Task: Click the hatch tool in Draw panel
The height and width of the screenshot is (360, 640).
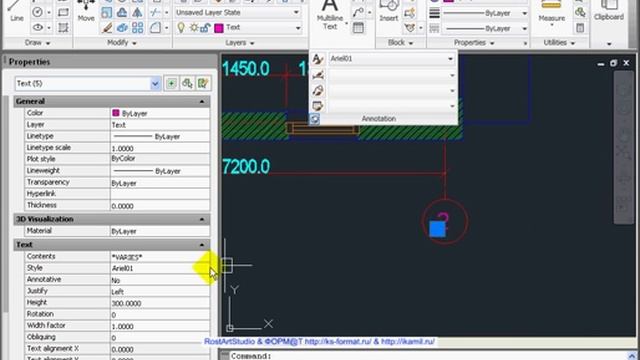Action: click(63, 28)
